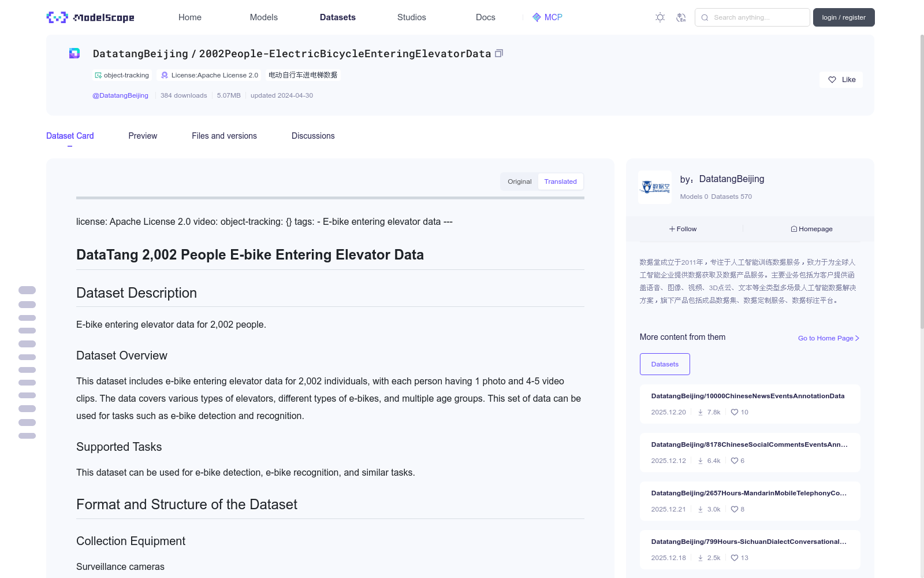The height and width of the screenshot is (578, 924).
Task: Switch to the Preview tab
Action: 143,136
